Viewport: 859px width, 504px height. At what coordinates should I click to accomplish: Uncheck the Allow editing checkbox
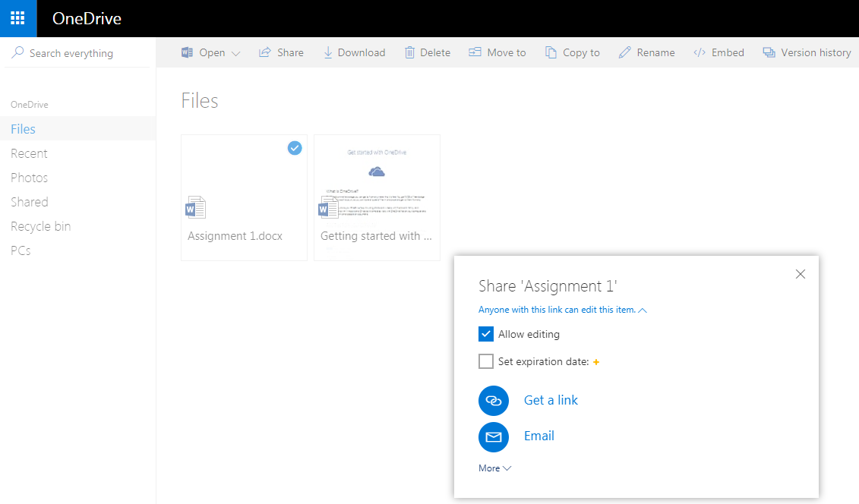[x=486, y=334]
